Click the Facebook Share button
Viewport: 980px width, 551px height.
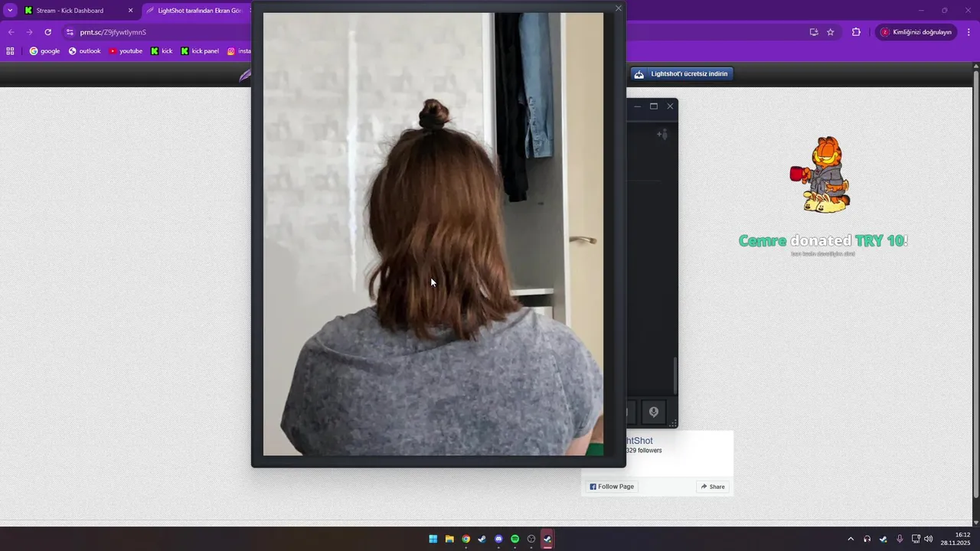713,487
